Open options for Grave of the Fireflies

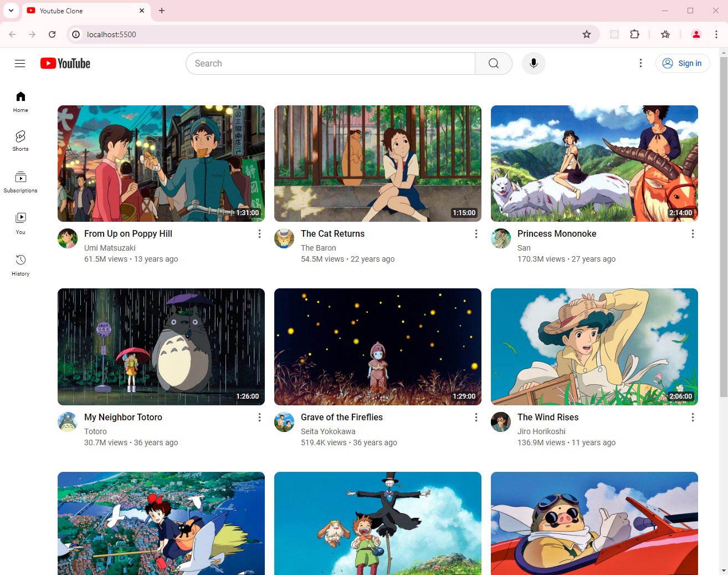pos(476,418)
